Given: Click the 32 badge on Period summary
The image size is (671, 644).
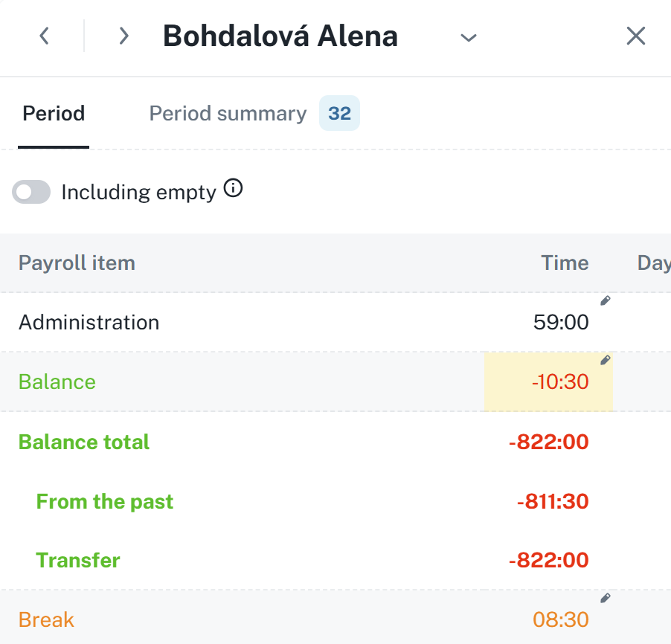Looking at the screenshot, I should point(339,114).
